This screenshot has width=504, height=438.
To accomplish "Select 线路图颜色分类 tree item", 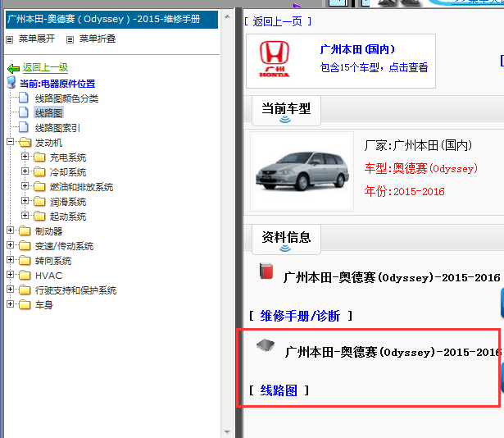I will 66,98.
